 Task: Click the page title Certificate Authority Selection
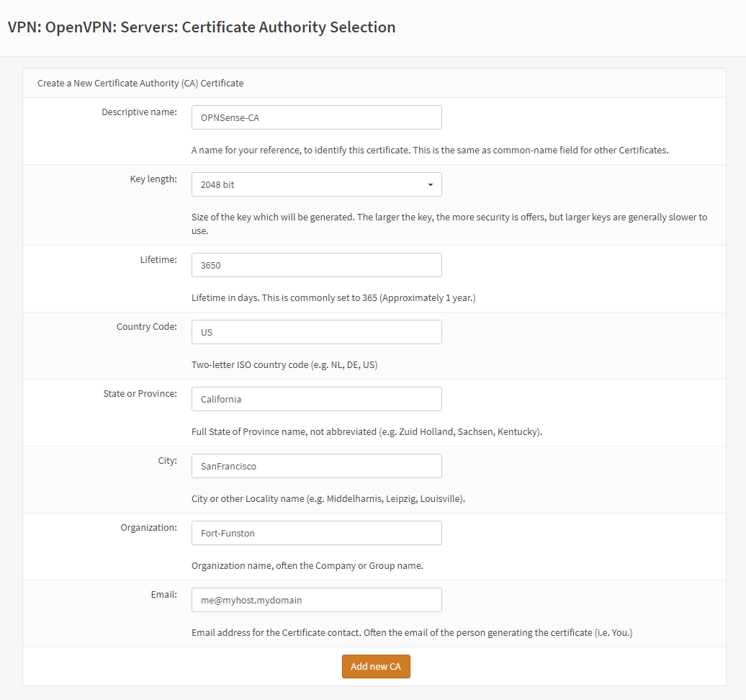click(202, 27)
